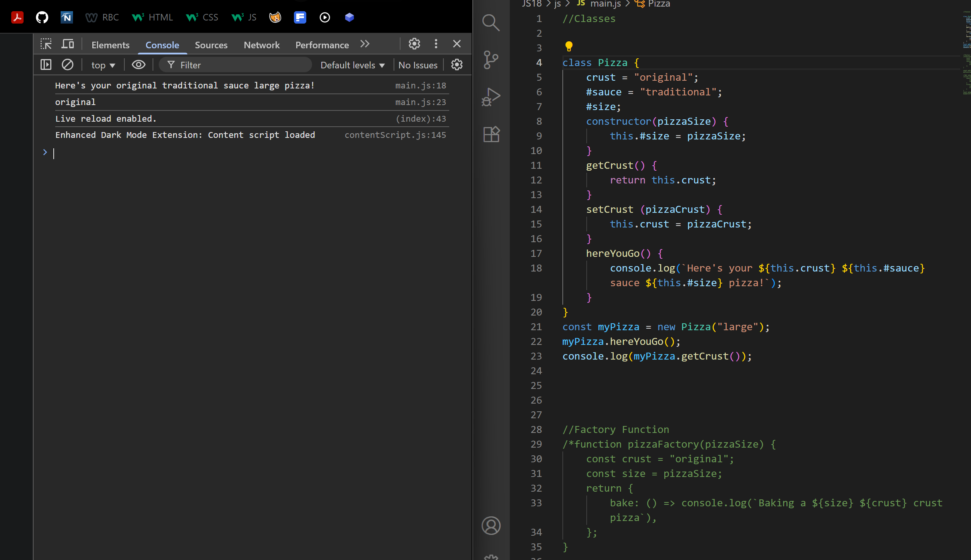Open VS Code Search view icon
This screenshot has width=971, height=560.
pyautogui.click(x=491, y=23)
